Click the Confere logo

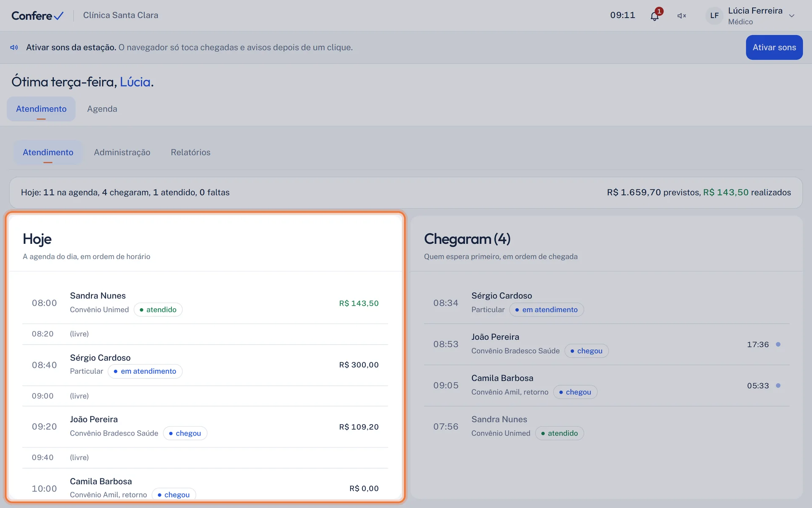(x=38, y=16)
